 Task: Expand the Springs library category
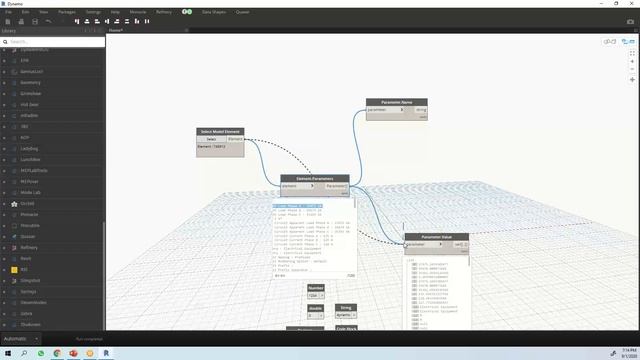29,292
